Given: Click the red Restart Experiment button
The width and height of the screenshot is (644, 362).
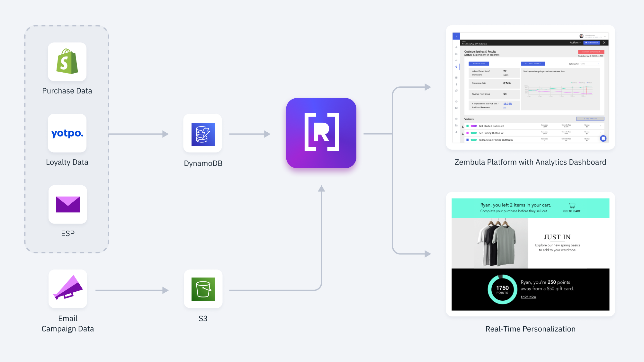Looking at the screenshot, I should (x=591, y=52).
